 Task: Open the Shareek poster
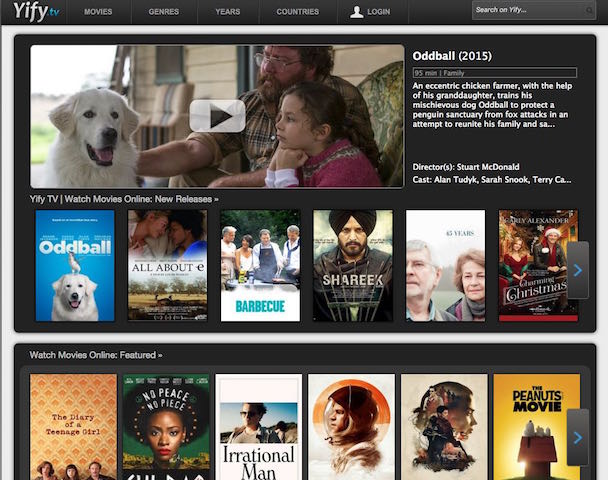pos(353,266)
